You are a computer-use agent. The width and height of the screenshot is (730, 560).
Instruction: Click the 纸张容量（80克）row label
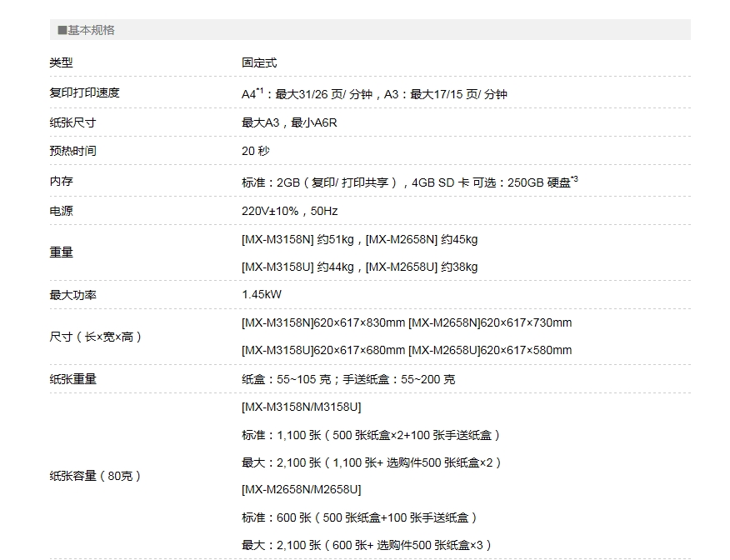[96, 476]
